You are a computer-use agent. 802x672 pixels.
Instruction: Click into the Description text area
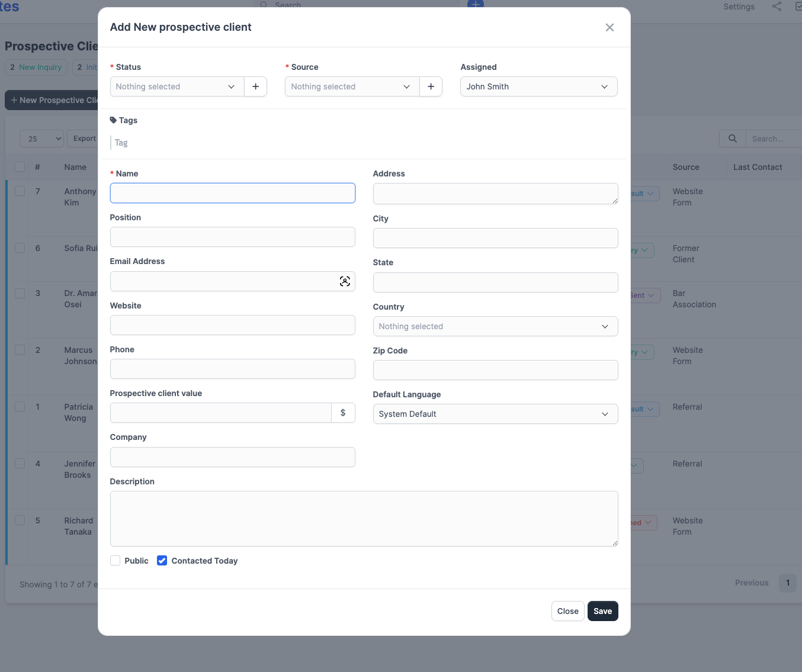pos(364,519)
